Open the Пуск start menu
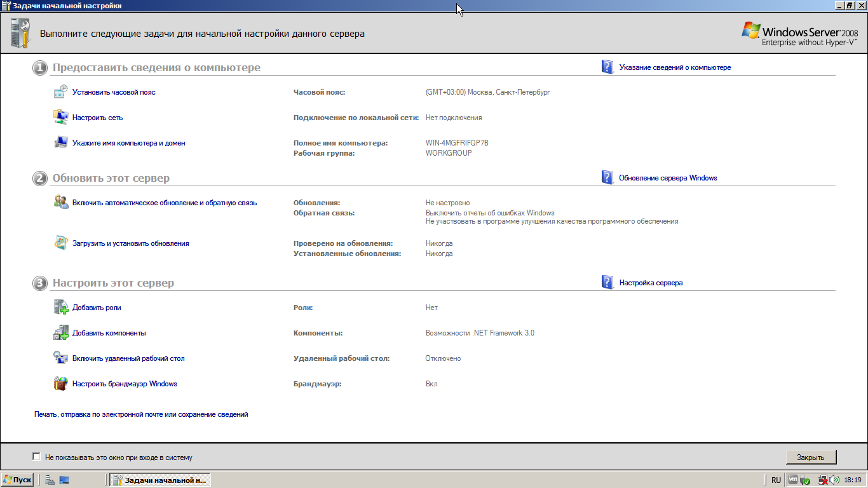Screen dimensions: 868x488 point(18,480)
